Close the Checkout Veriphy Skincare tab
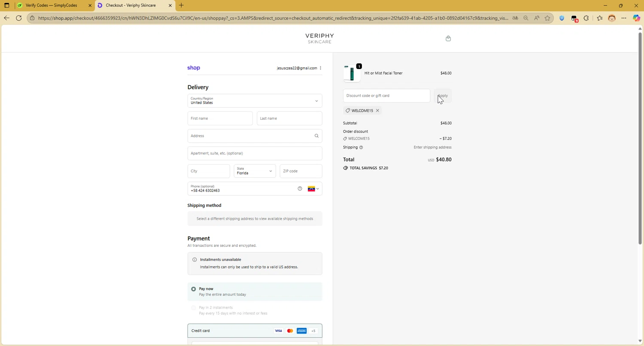 click(x=170, y=6)
